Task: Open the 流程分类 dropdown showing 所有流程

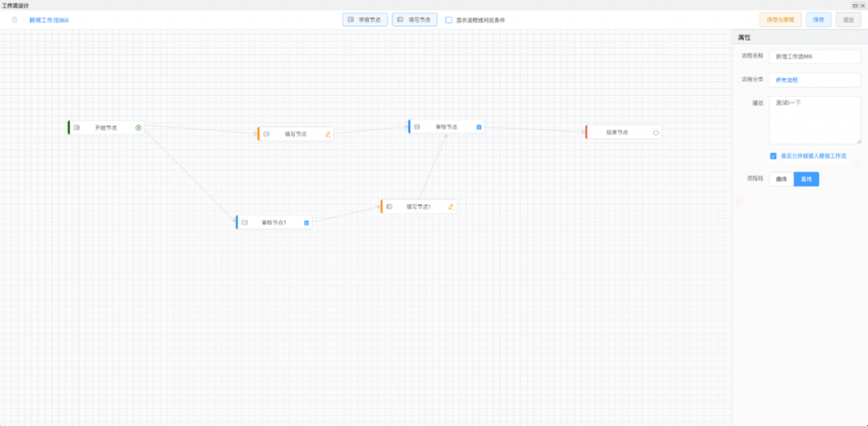Action: pos(814,80)
